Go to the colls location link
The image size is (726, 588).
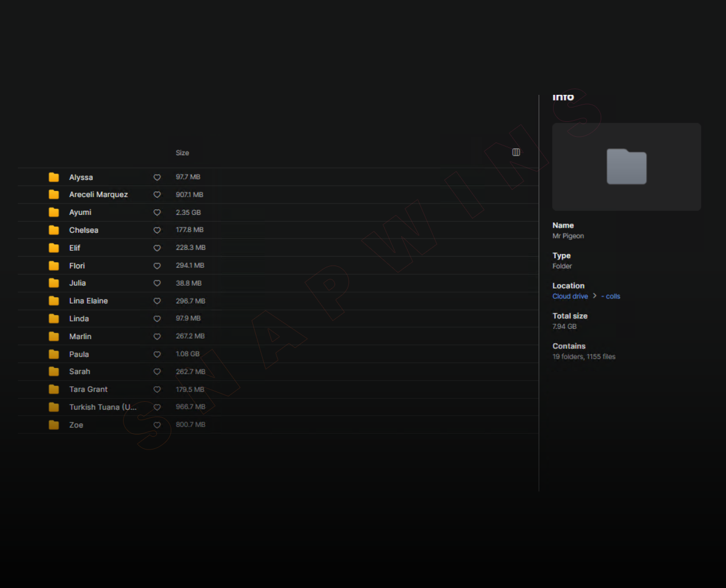pos(612,297)
